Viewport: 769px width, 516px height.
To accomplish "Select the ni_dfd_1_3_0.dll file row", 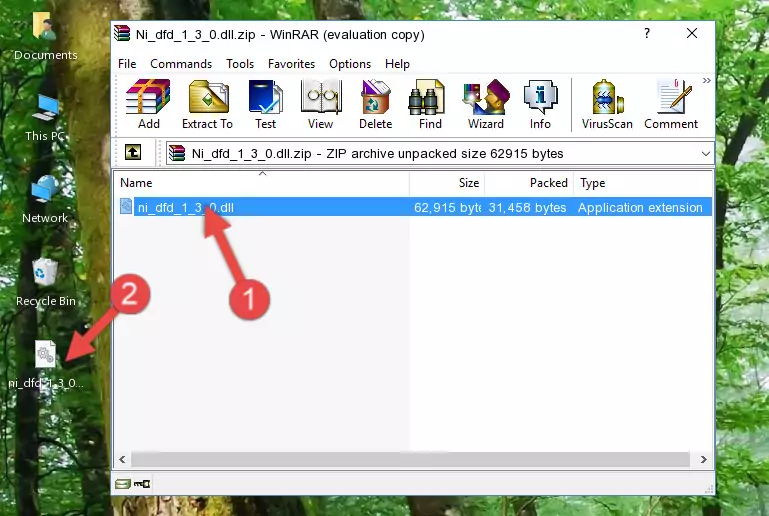I will 413,207.
